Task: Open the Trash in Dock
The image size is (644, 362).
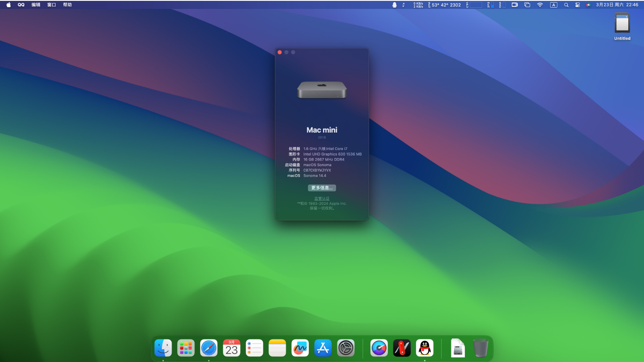Action: (480, 348)
